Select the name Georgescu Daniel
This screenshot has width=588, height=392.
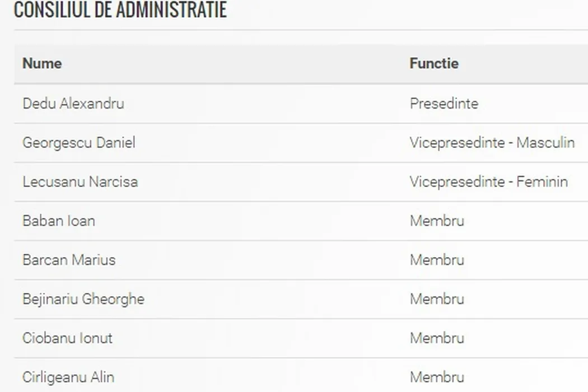79,143
